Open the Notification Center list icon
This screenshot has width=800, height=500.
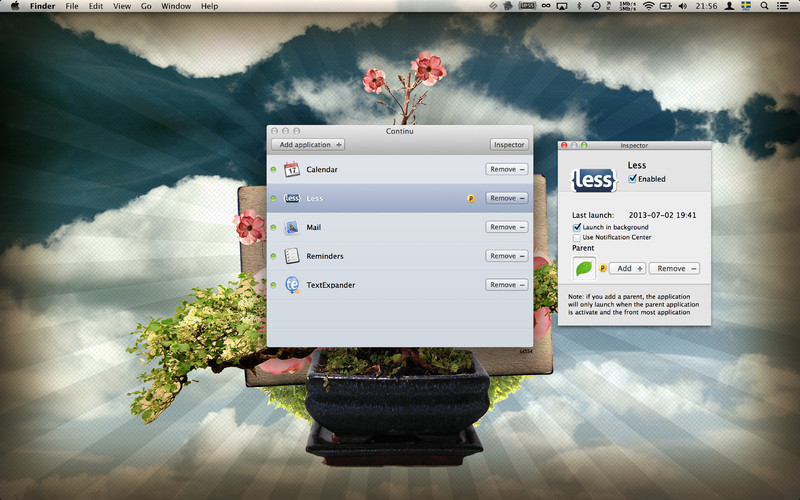782,6
